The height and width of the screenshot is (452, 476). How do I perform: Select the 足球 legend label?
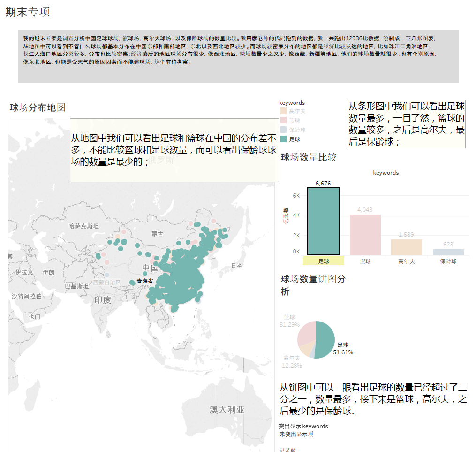295,139
